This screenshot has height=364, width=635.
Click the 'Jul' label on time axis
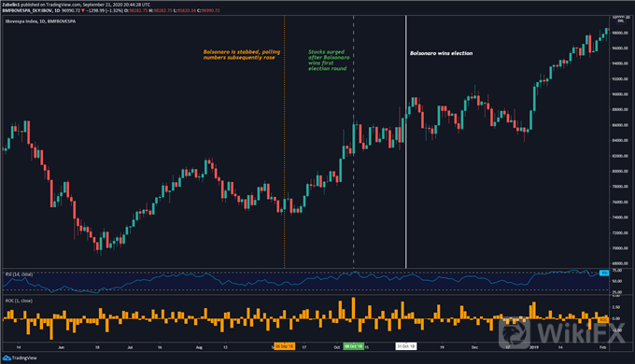130,347
